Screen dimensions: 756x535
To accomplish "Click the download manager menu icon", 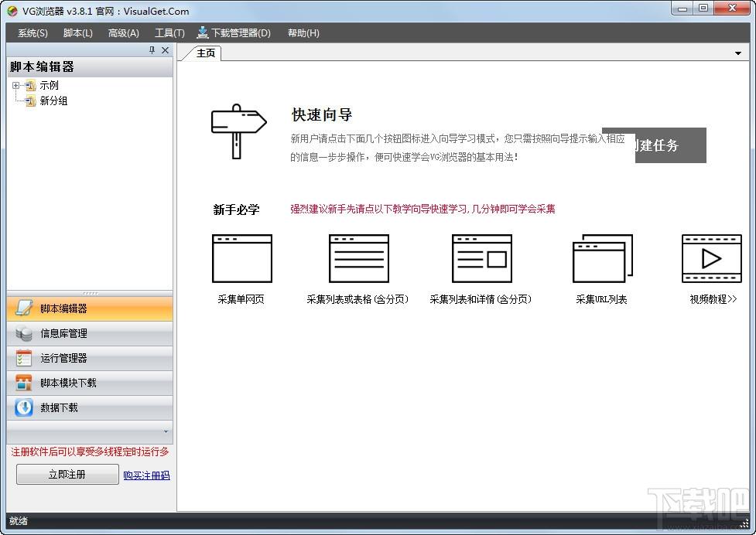I will tap(203, 32).
